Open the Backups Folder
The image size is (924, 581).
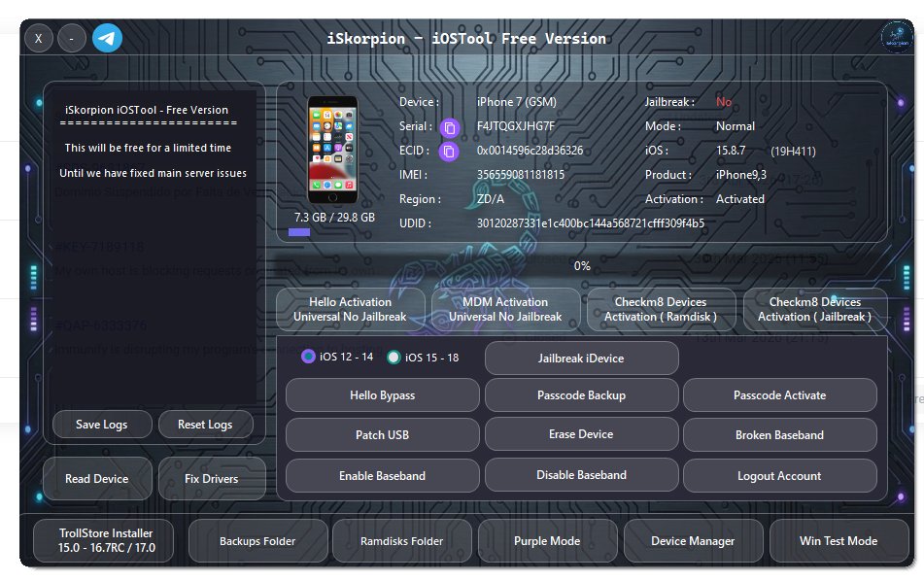(x=257, y=541)
